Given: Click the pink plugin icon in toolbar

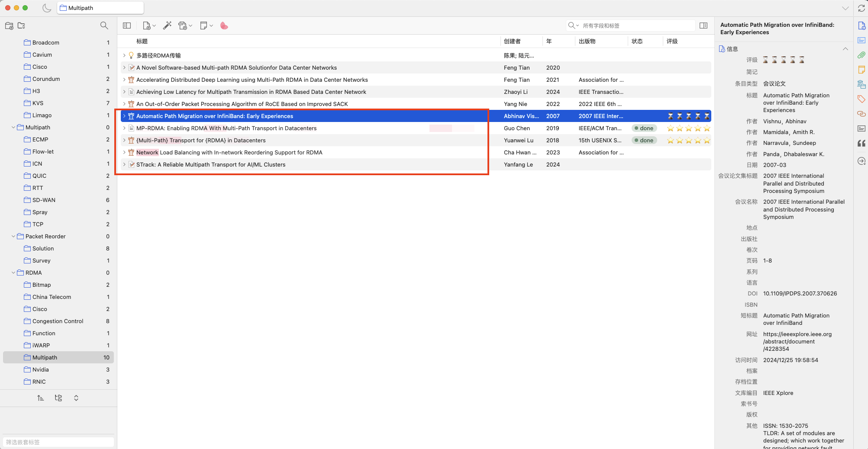Looking at the screenshot, I should click(224, 26).
